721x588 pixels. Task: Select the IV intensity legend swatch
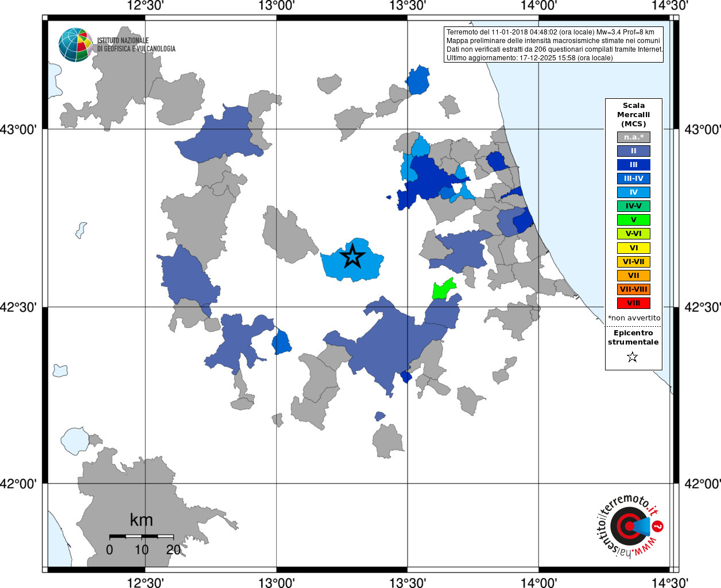(x=634, y=192)
